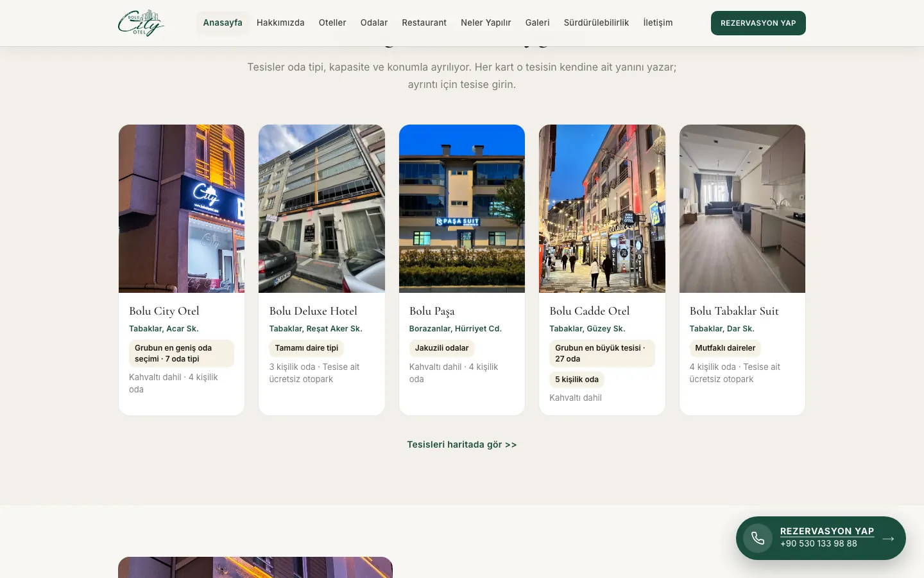Click the Bolu Cadde Otel title
924x578 pixels.
click(x=590, y=311)
